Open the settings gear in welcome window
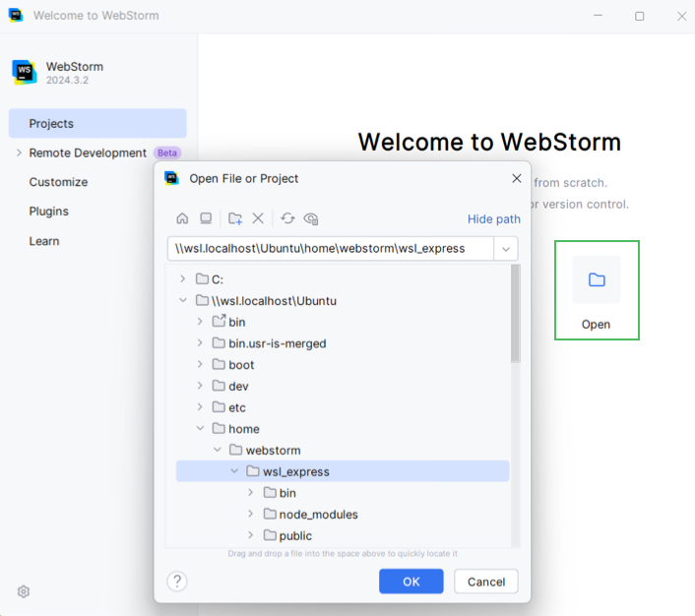This screenshot has height=616, width=695. coord(24,591)
